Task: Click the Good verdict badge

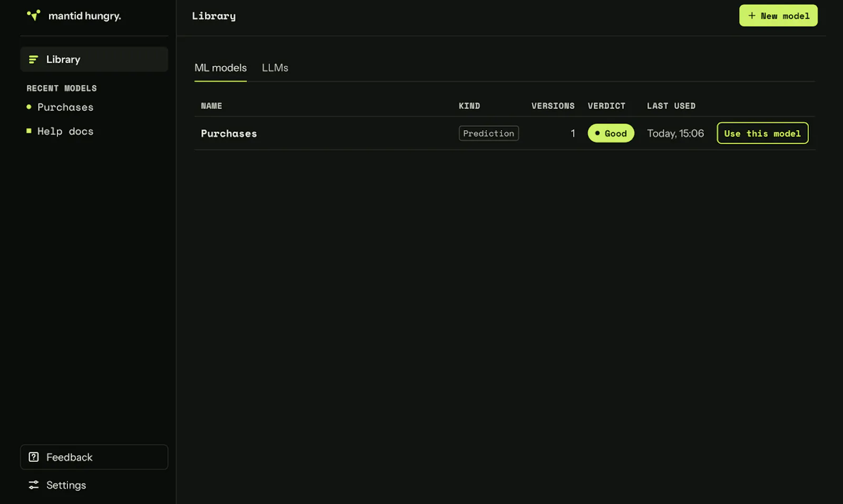Action: (x=611, y=133)
